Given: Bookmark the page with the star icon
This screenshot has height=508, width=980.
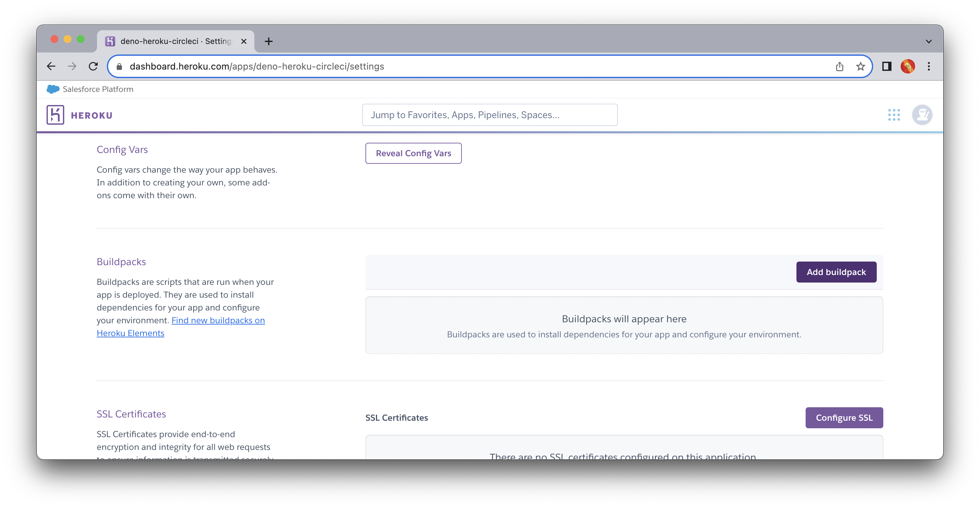Looking at the screenshot, I should pos(860,67).
